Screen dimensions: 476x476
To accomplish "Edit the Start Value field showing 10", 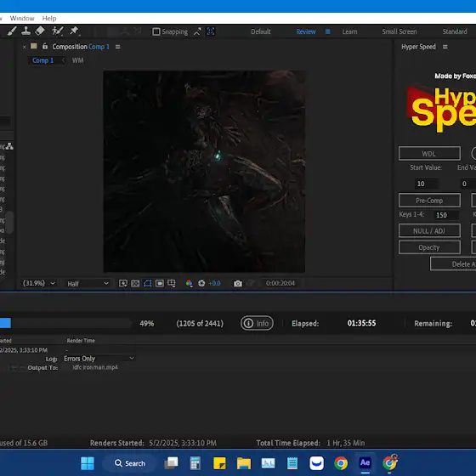I will (426, 184).
